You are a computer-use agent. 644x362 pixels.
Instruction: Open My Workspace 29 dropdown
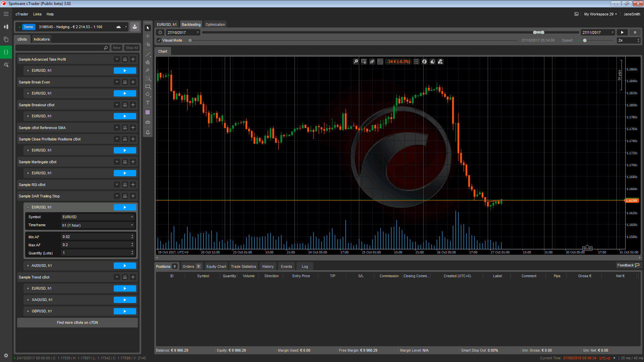click(x=600, y=14)
